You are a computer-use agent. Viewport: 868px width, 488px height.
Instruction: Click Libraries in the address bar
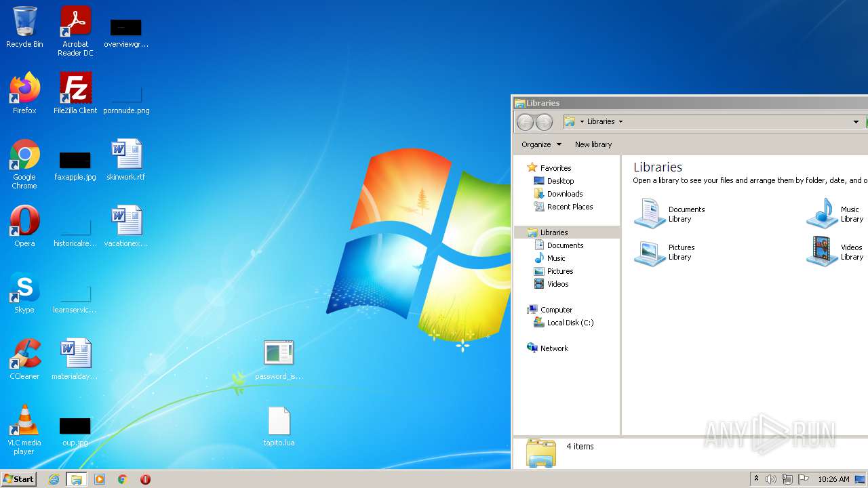pos(601,122)
